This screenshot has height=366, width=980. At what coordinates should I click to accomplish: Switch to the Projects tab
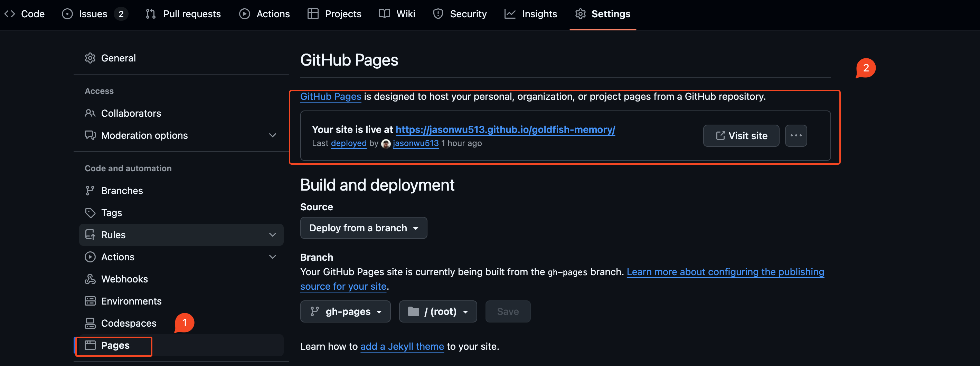(x=334, y=14)
